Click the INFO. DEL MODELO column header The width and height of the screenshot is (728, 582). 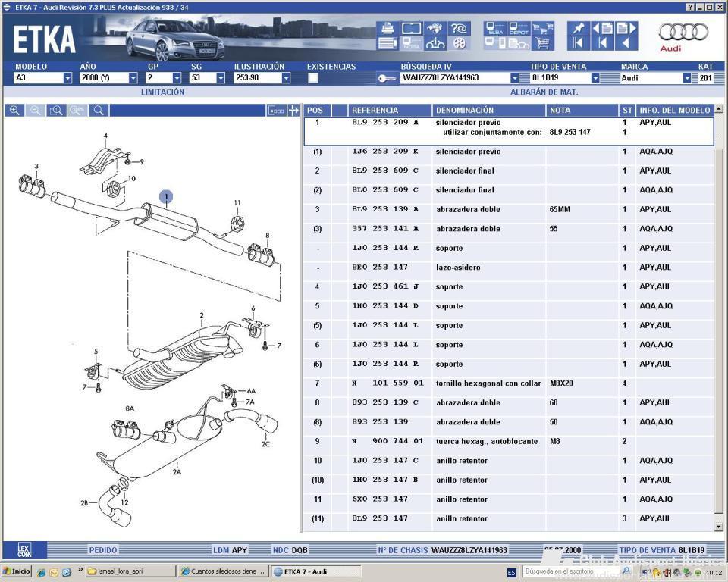click(675, 111)
